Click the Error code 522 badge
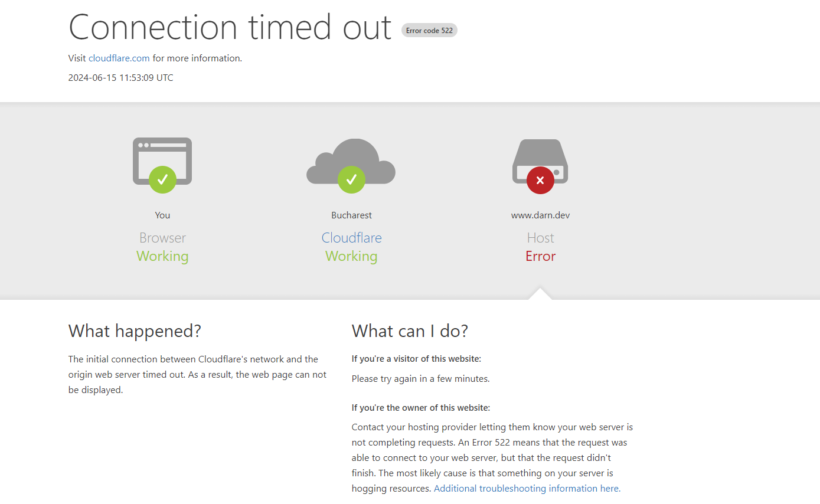This screenshot has height=504, width=820. coord(429,30)
